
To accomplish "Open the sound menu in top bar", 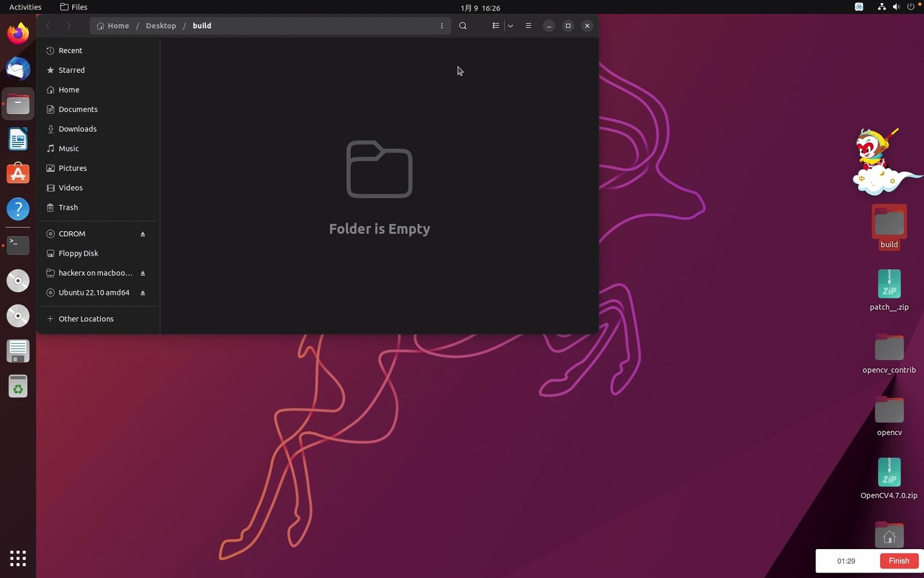I will (896, 7).
